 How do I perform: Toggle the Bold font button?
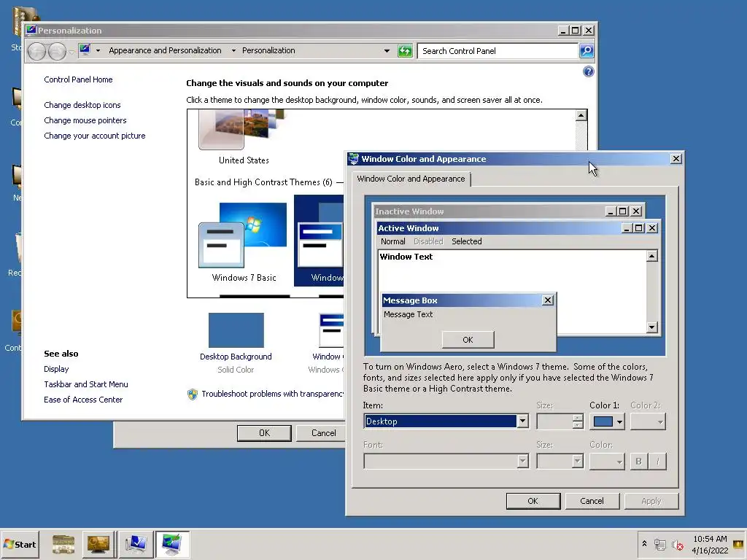[639, 461]
